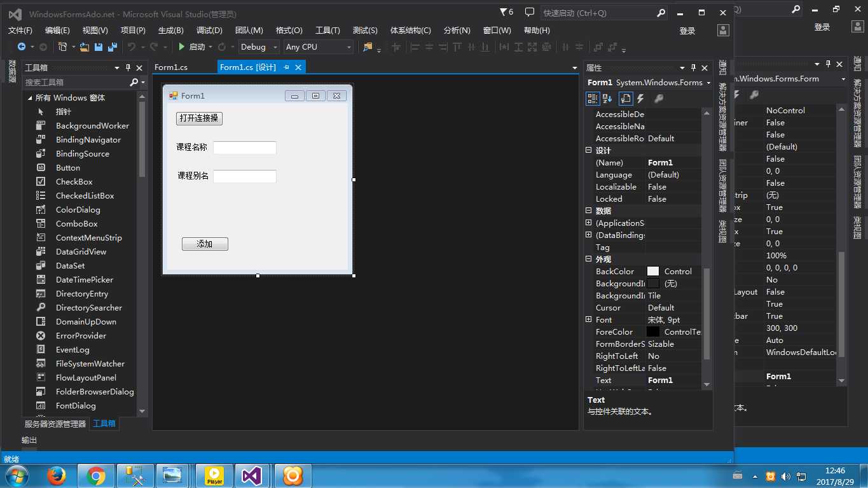The height and width of the screenshot is (488, 868).
Task: Click the Align Lefts layout icon
Action: pos(415,47)
